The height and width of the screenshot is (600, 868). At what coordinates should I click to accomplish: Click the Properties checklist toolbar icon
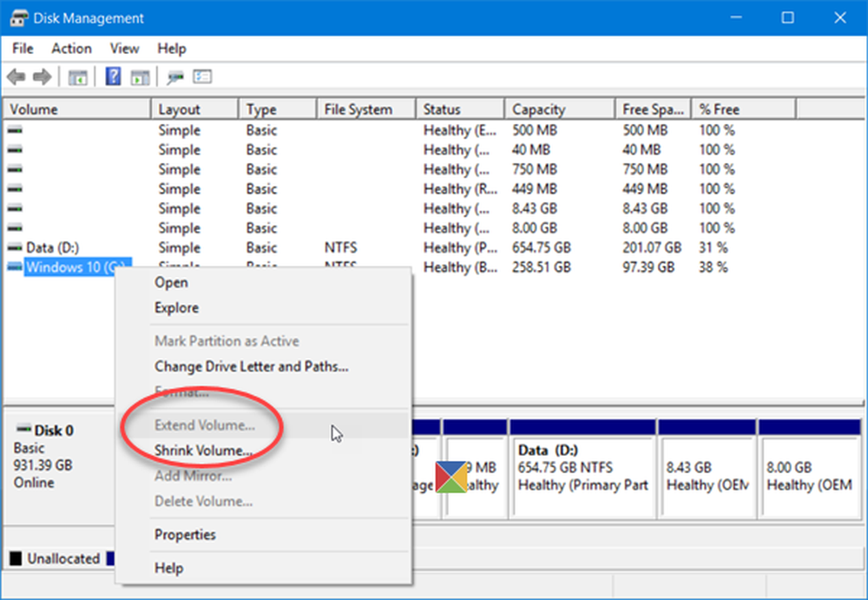(202, 78)
